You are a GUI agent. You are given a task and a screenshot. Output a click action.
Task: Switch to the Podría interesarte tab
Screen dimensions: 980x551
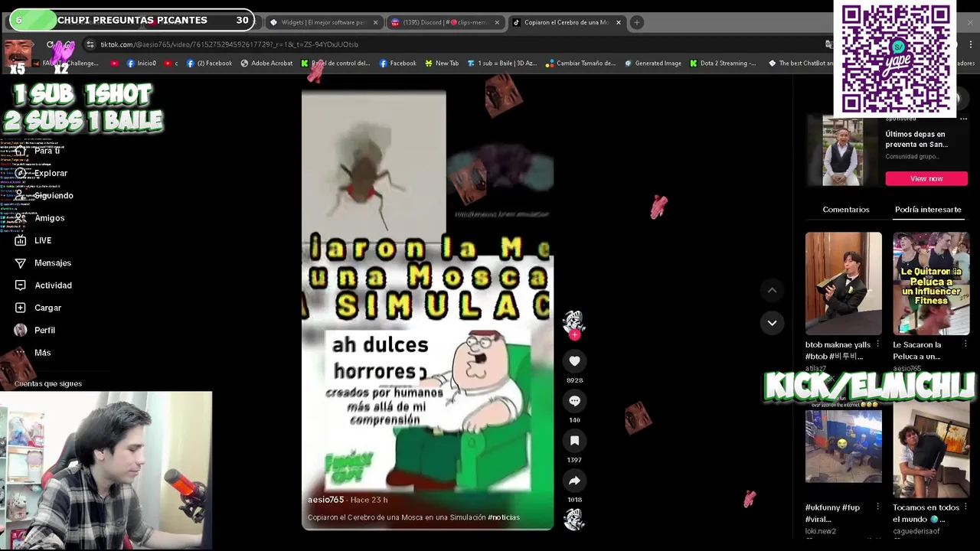tap(928, 209)
